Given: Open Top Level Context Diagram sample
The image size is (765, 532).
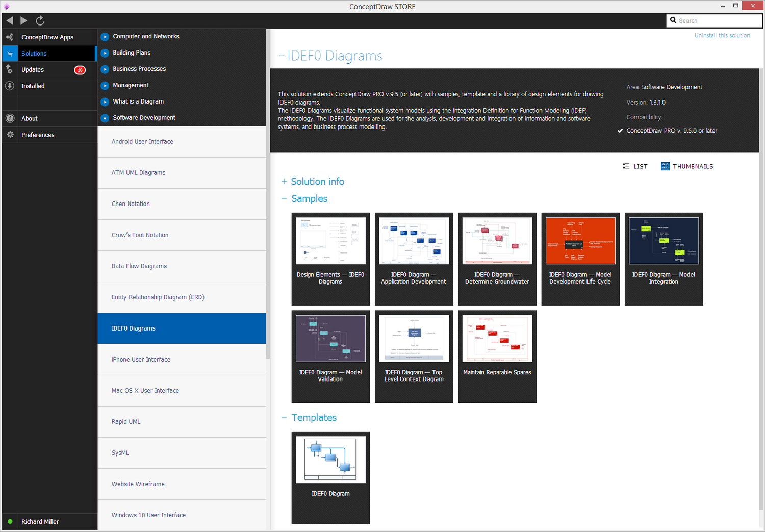Looking at the screenshot, I should [414, 357].
